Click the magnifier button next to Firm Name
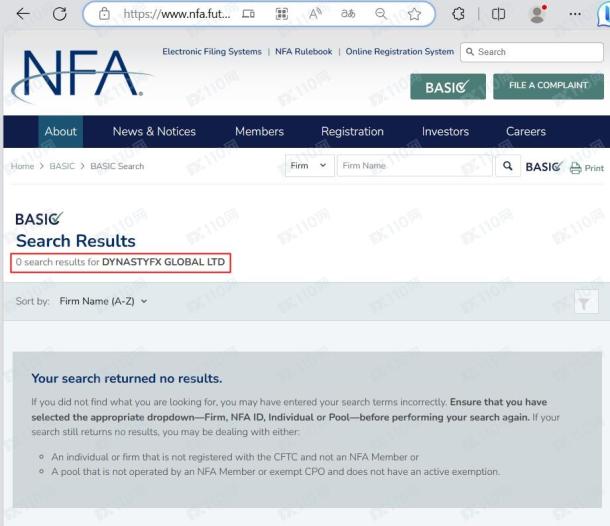The width and height of the screenshot is (610, 526). coord(507,166)
